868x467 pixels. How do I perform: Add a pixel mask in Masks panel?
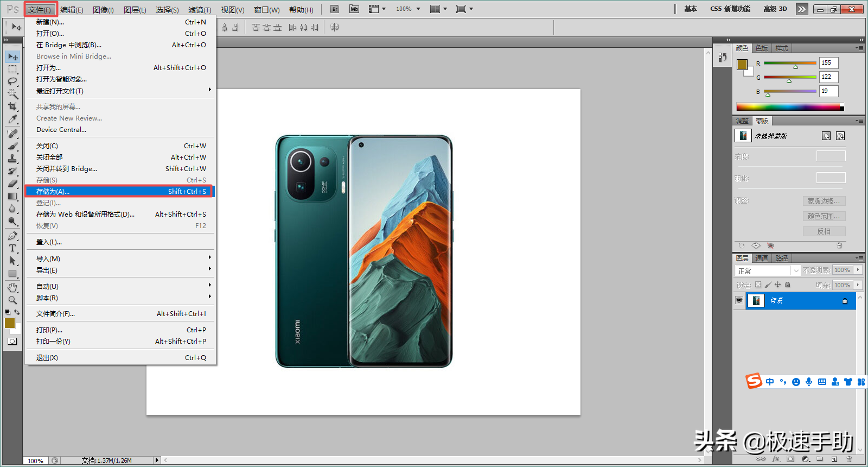(826, 136)
